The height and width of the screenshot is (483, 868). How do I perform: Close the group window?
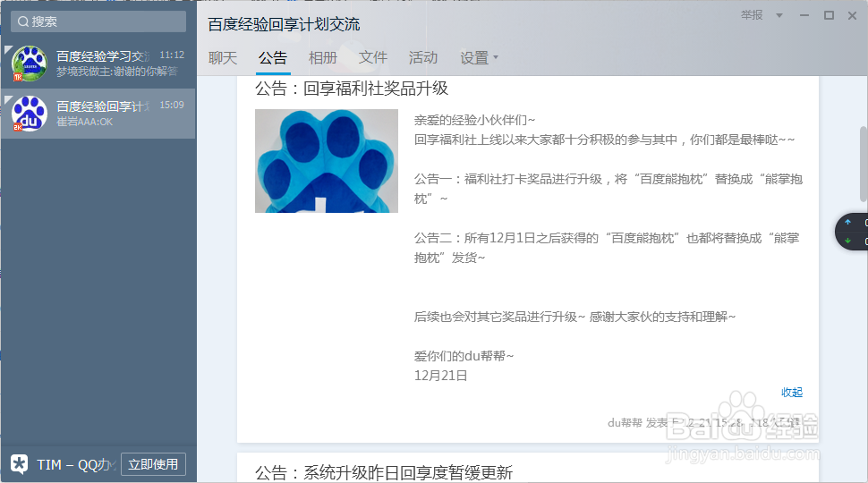tap(853, 15)
